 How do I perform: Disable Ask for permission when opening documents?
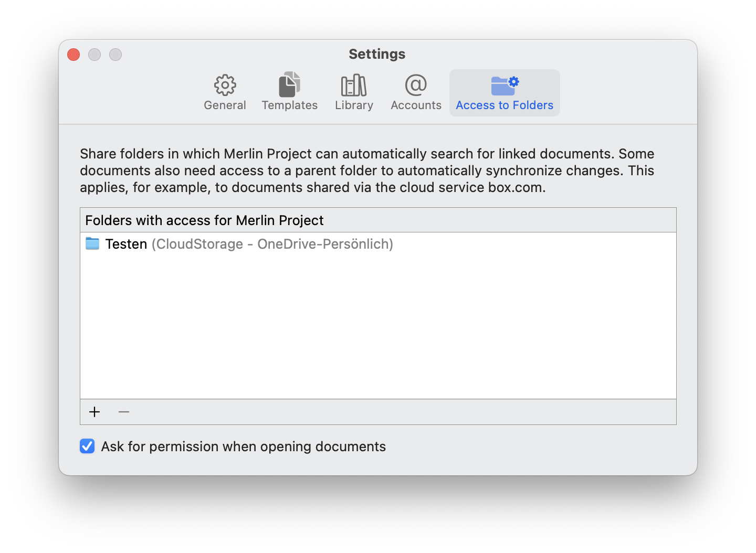[87, 446]
